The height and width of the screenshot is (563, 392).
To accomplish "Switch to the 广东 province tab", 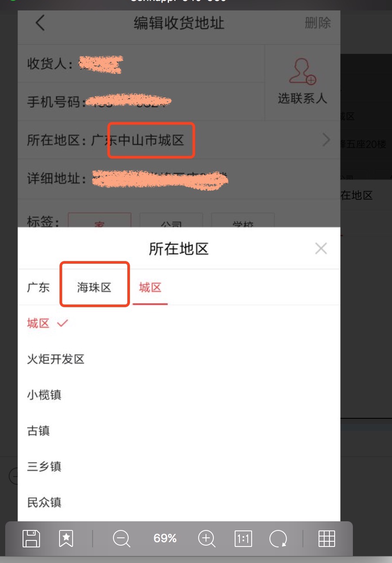I will tap(38, 287).
